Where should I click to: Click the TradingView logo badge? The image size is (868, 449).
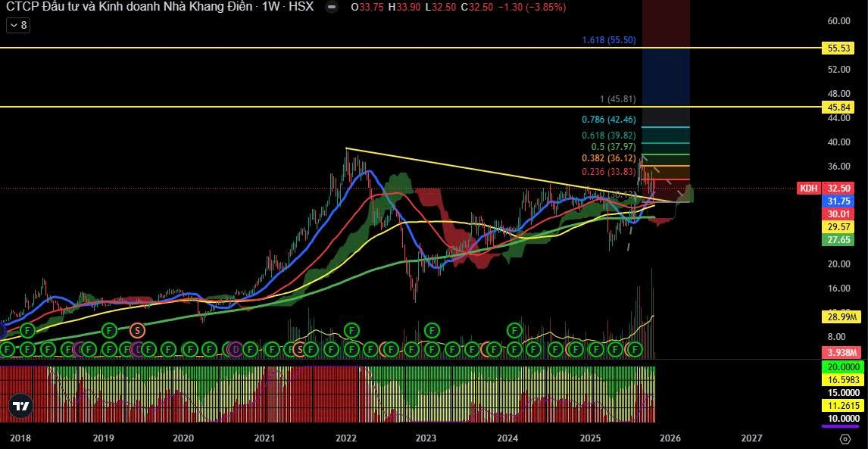pos(21,407)
